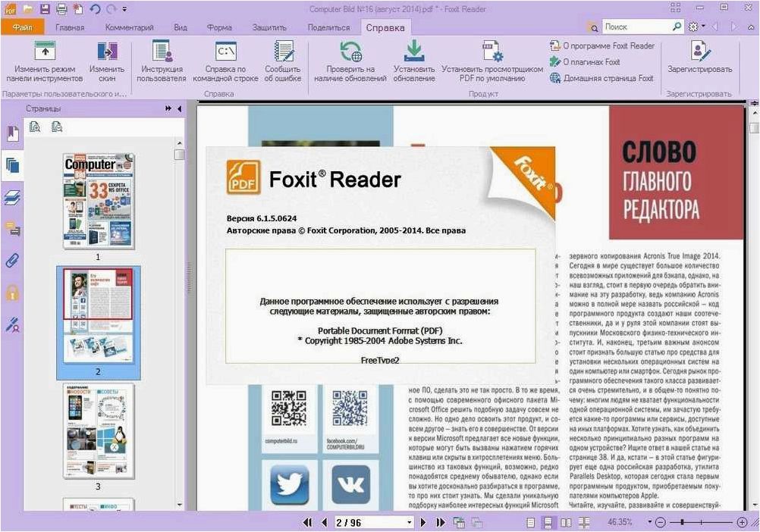The height and width of the screenshot is (532, 760).
Task: Open the Layers panel in sidebar
Action: [x=12, y=198]
